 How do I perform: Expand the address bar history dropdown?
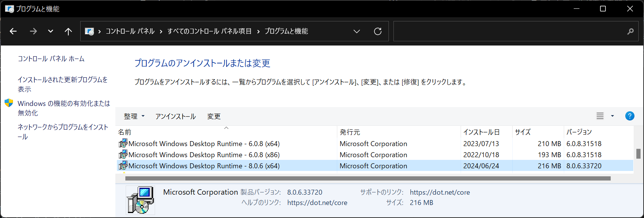click(x=356, y=31)
